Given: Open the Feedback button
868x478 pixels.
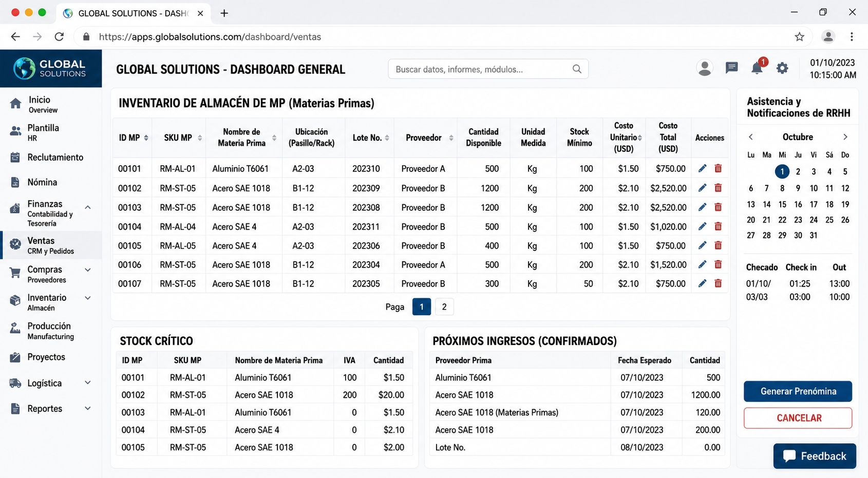Looking at the screenshot, I should 815,456.
